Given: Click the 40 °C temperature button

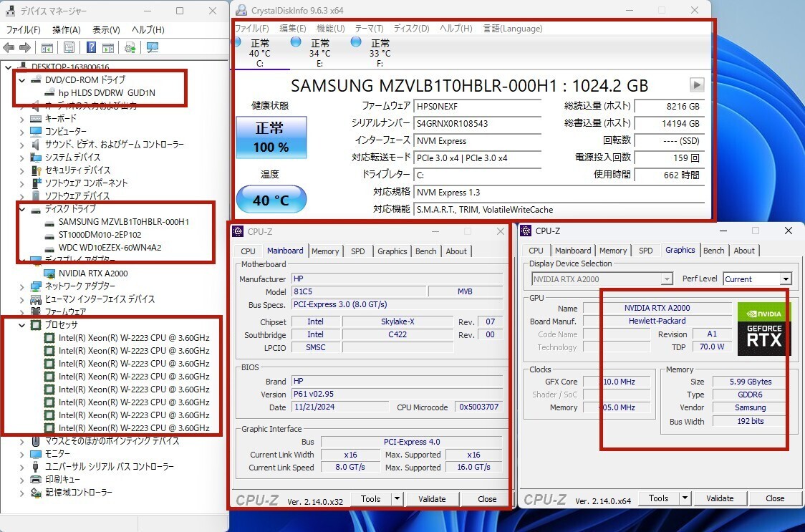Looking at the screenshot, I should pos(271,199).
